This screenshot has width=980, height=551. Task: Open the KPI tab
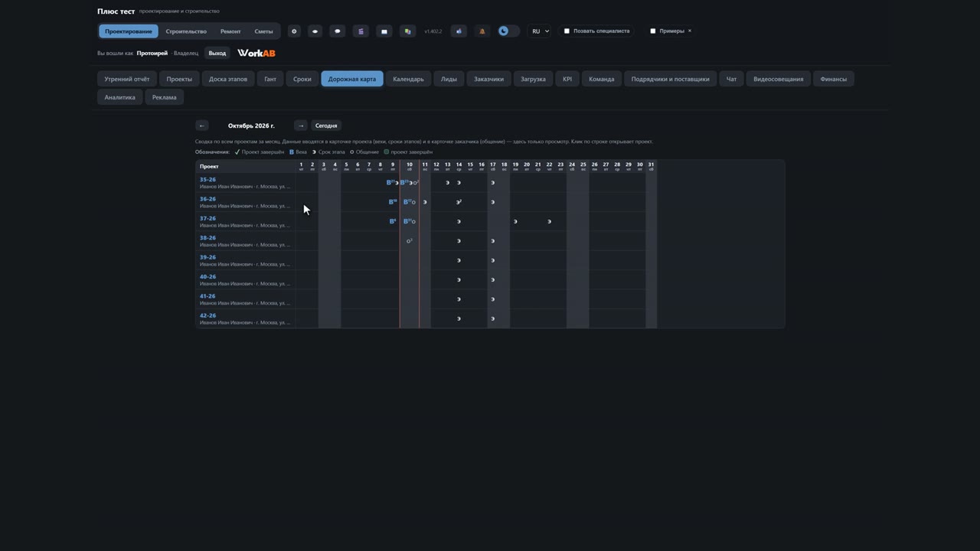(567, 79)
